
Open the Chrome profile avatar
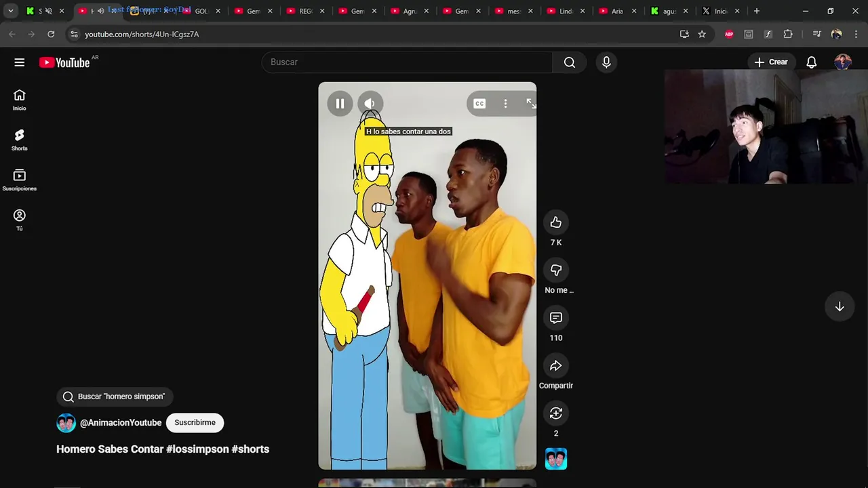coord(836,34)
